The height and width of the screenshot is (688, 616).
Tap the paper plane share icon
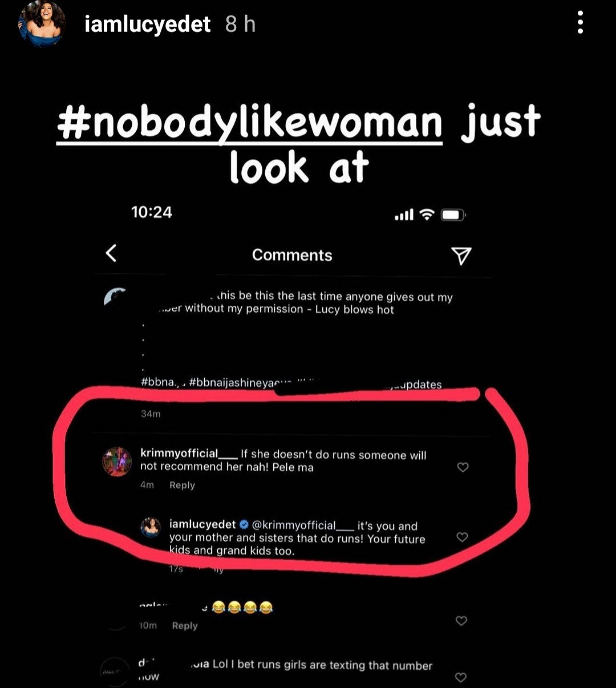[461, 256]
